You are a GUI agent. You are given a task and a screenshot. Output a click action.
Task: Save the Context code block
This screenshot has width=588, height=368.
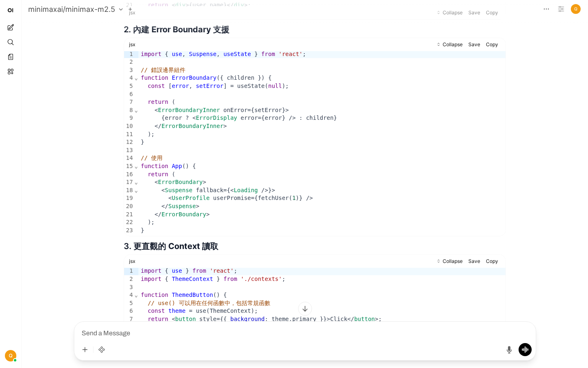pos(474,261)
